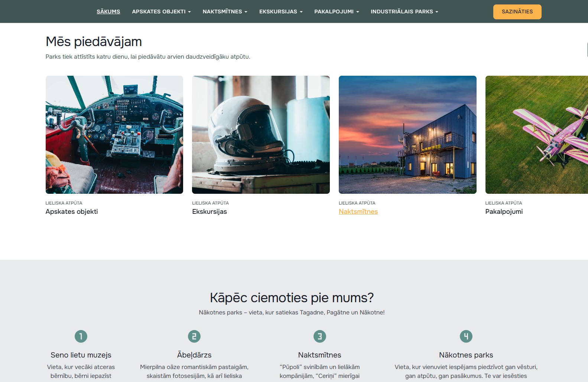The width and height of the screenshot is (588, 382).
Task: Follow the Ekskursijas card title link
Action: tap(209, 212)
